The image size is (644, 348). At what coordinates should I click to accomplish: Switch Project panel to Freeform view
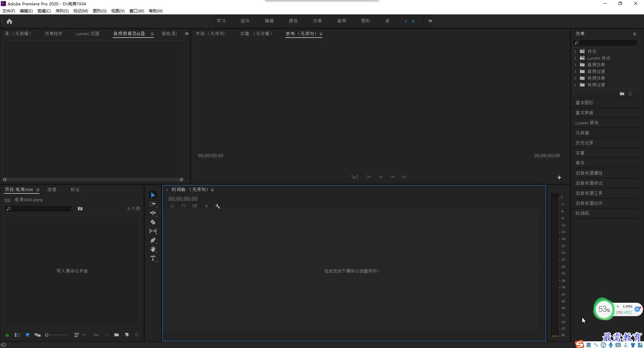(38, 335)
